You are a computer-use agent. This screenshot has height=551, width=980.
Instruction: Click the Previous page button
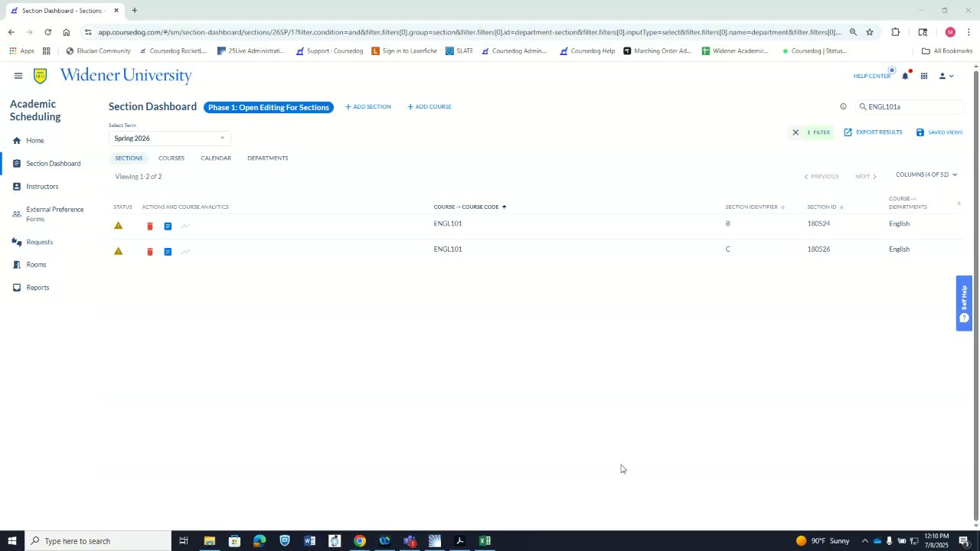[822, 177]
